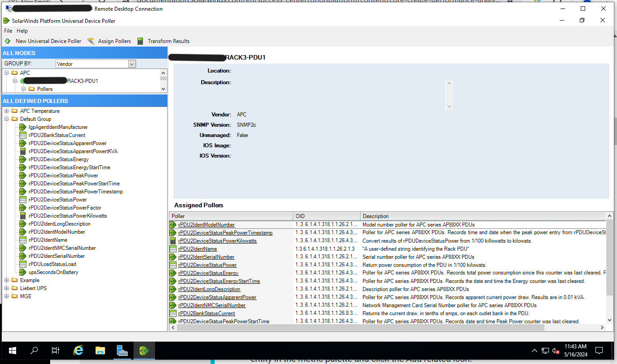Open rPDU2IdentModelNumber link in Assigned Pollers
Screen dimensions: 617x364
tap(207, 225)
